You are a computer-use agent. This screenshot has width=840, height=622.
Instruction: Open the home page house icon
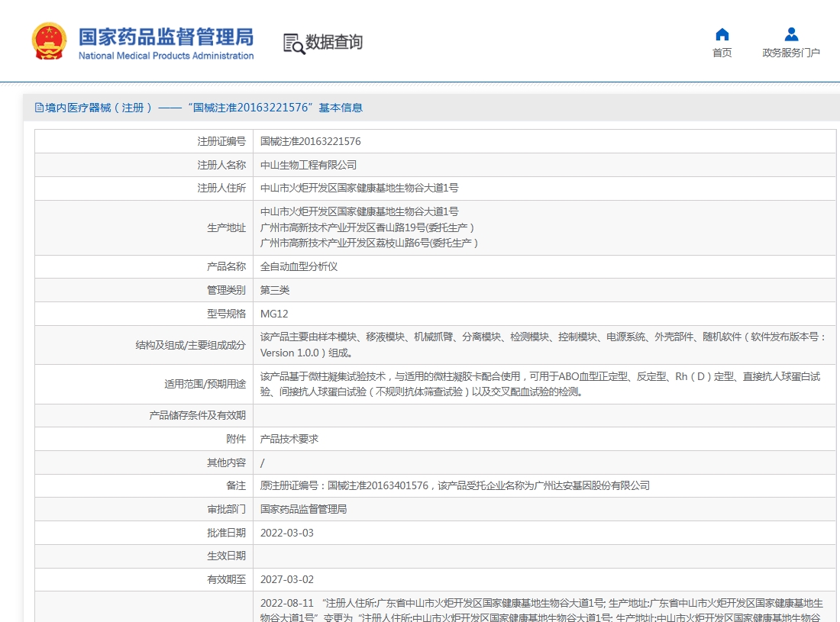pyautogui.click(x=722, y=35)
